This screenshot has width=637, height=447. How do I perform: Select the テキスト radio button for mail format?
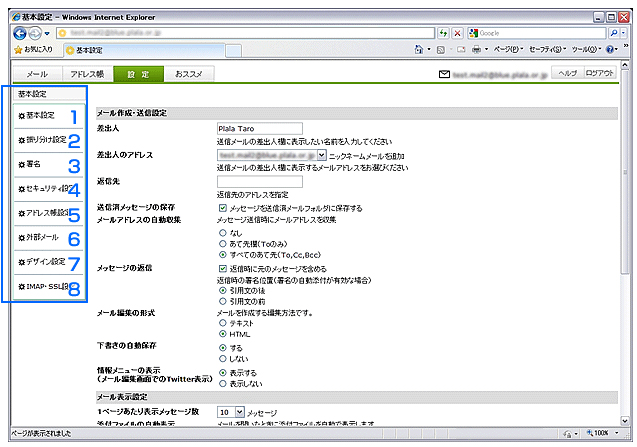click(222, 323)
